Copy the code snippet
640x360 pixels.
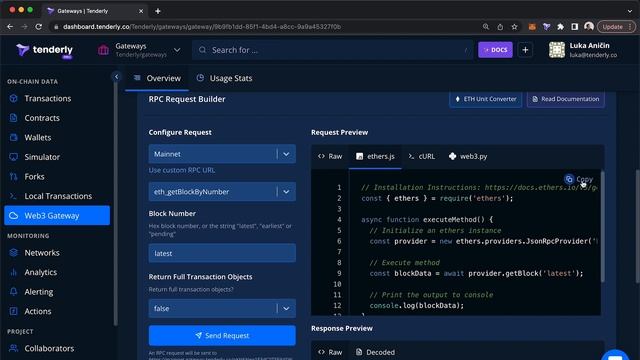click(579, 179)
